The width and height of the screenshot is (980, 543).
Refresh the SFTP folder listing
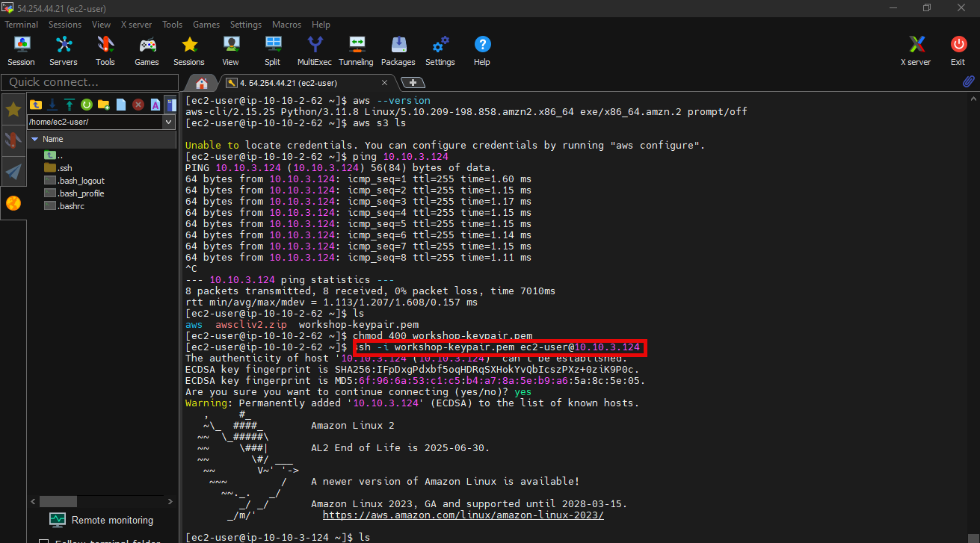click(x=87, y=105)
